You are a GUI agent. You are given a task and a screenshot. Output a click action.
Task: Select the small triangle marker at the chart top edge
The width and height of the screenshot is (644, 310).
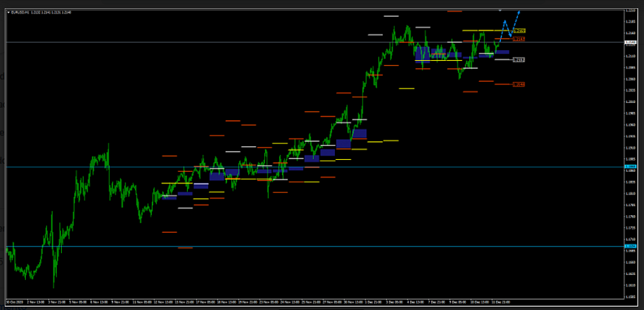point(500,10)
